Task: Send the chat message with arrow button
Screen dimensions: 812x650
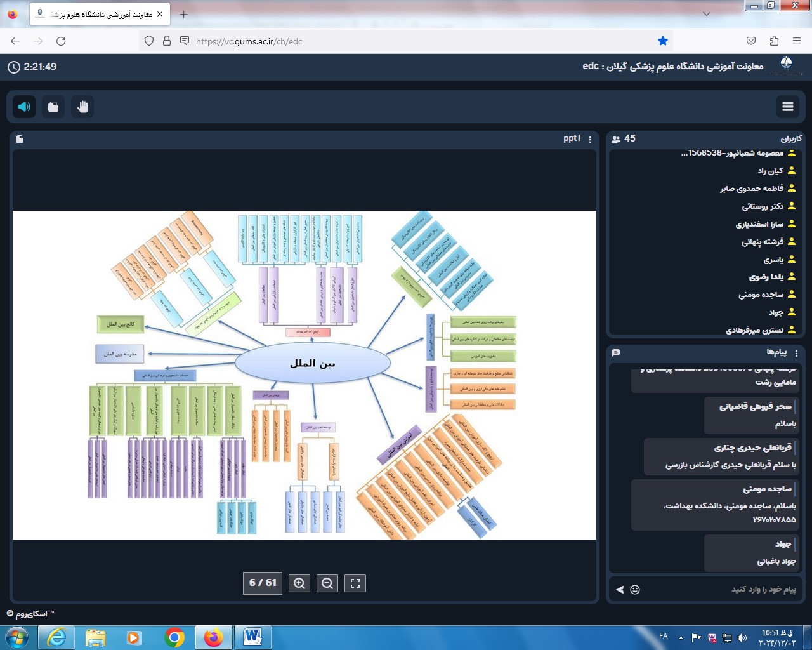Action: click(x=620, y=590)
